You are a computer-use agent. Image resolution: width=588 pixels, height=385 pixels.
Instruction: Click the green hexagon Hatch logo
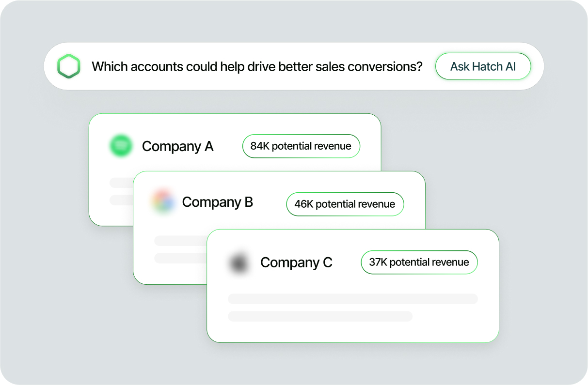pyautogui.click(x=68, y=66)
